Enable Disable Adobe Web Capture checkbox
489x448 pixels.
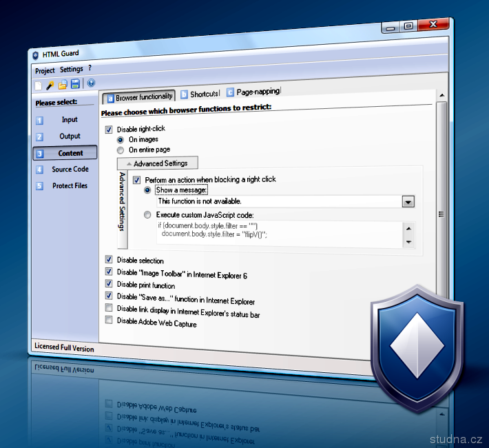point(109,320)
